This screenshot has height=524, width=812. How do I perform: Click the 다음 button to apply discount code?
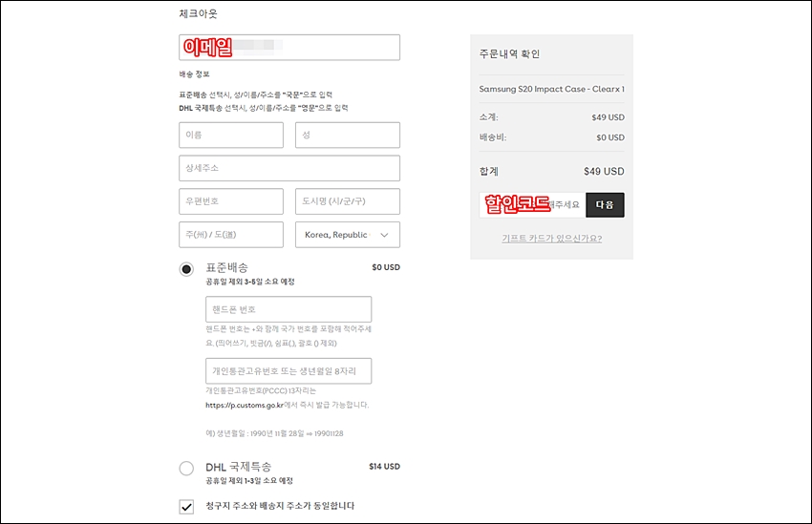pyautogui.click(x=605, y=205)
